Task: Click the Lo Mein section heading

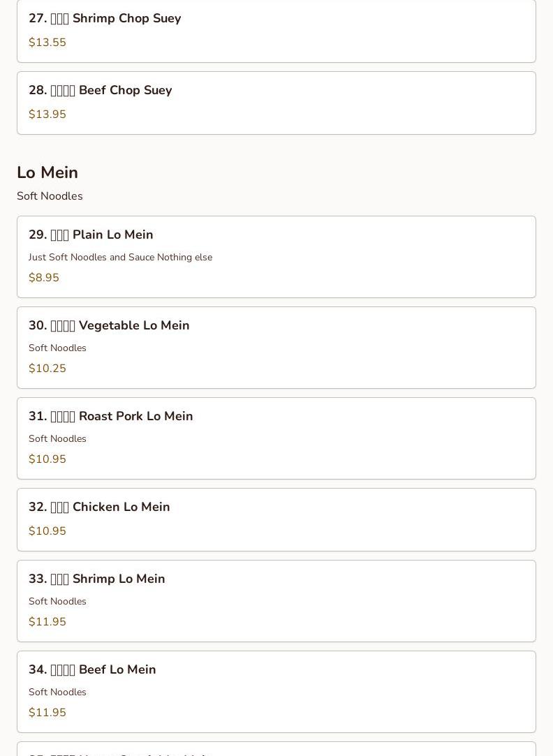Action: (47, 172)
